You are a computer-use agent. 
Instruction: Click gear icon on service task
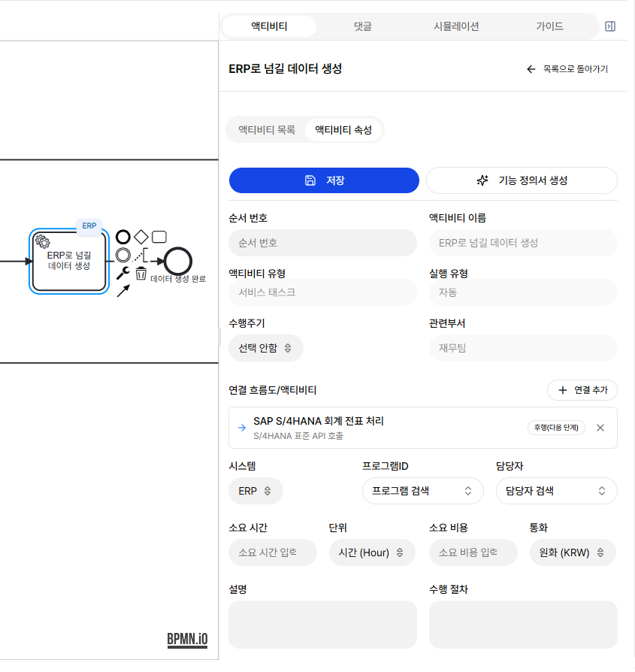tap(42, 242)
